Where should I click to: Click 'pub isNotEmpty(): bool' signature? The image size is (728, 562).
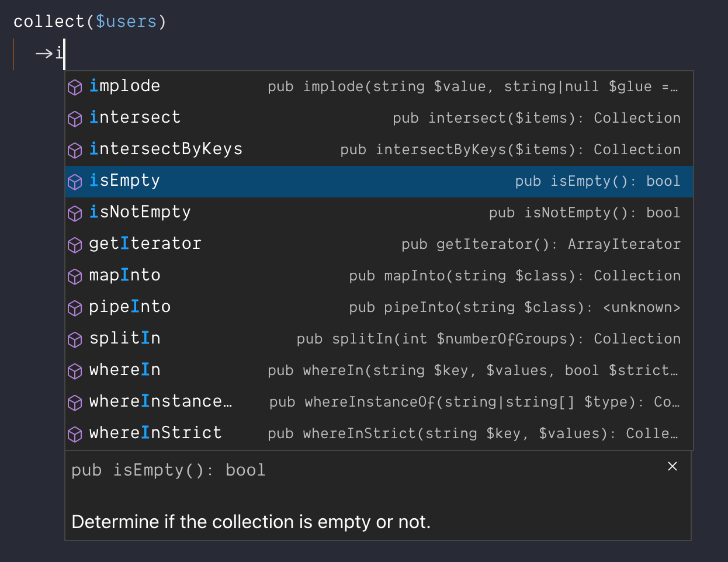tap(585, 213)
